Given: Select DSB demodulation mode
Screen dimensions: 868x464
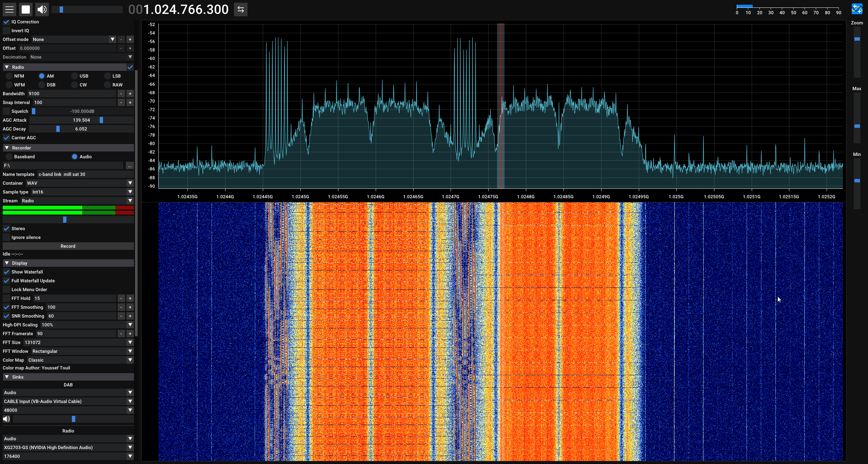Looking at the screenshot, I should click(x=42, y=85).
